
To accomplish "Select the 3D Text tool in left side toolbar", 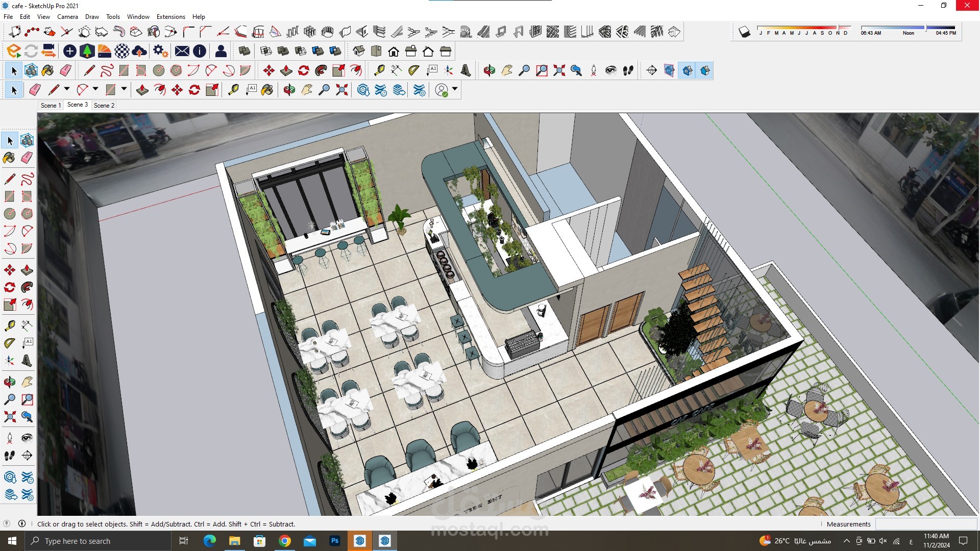I will pos(27,361).
